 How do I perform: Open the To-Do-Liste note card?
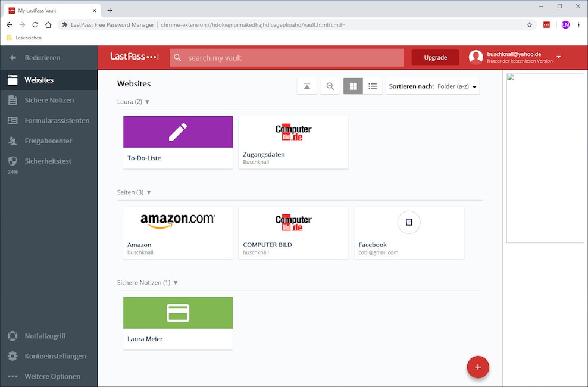click(x=178, y=142)
